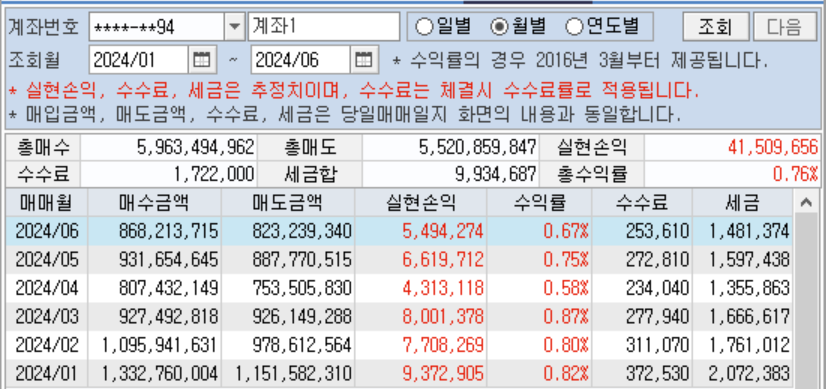826x389 pixels.
Task: Select the 월별 radio option
Action: 518,26
